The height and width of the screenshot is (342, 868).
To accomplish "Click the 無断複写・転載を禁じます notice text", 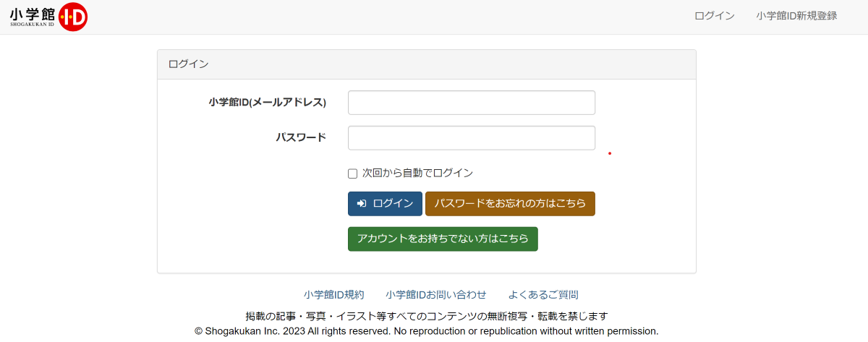I will 547,316.
